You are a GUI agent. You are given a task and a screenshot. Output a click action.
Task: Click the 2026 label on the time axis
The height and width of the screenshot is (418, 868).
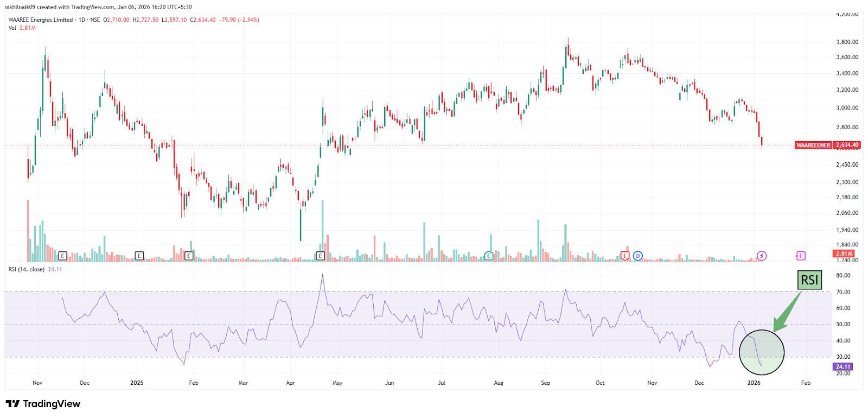[754, 383]
